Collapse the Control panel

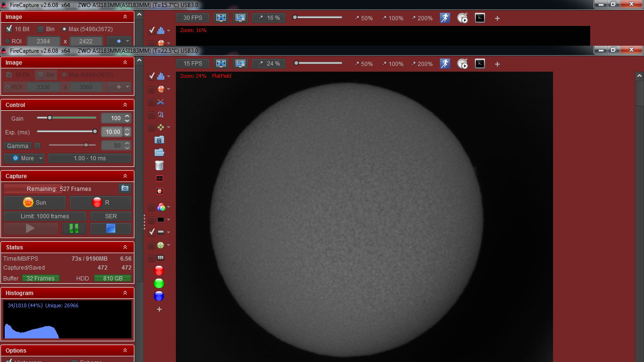coord(125,105)
